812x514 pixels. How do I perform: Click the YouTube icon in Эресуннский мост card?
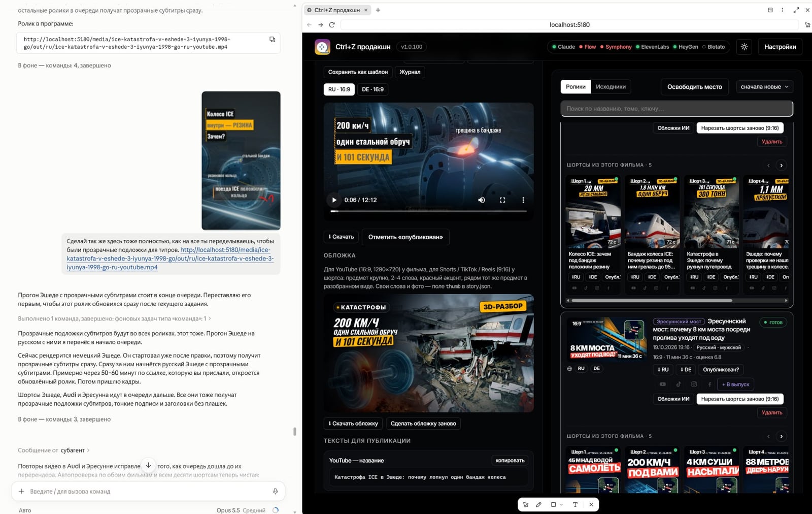pos(662,384)
